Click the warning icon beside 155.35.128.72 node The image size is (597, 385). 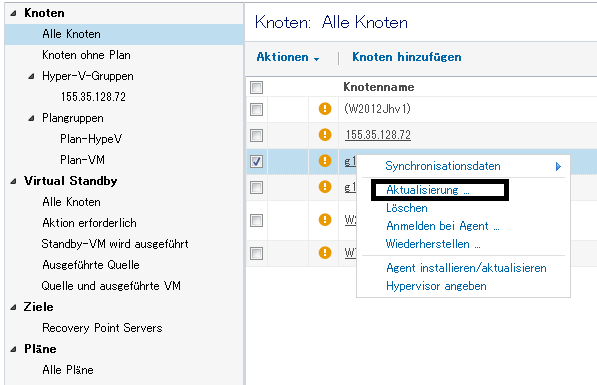pos(324,135)
